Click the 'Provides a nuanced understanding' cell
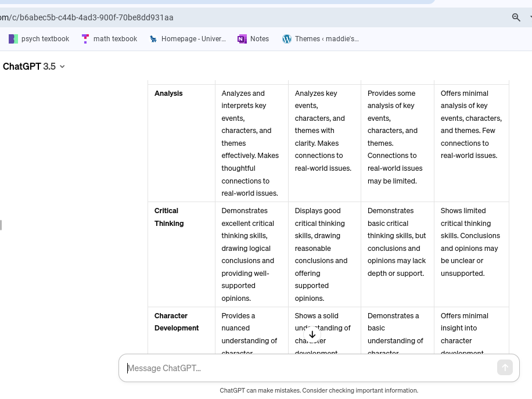This screenshot has height=399, width=532. (251, 330)
